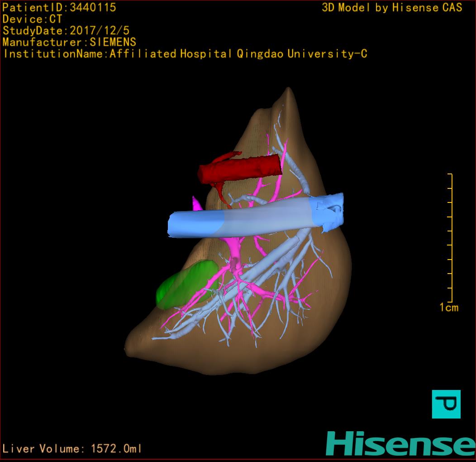Click the yellow vertical scale ruler
The width and height of the screenshot is (476, 462).
pos(451,238)
